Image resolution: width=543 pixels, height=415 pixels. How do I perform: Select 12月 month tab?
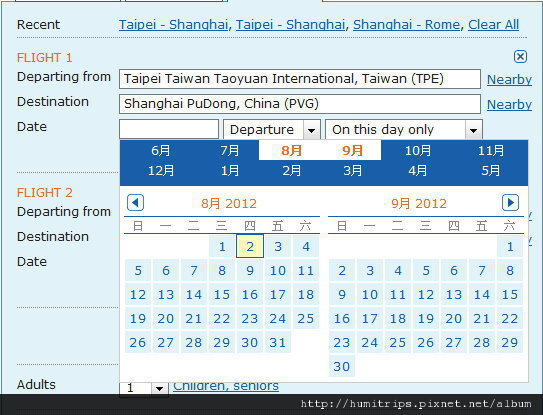click(161, 171)
